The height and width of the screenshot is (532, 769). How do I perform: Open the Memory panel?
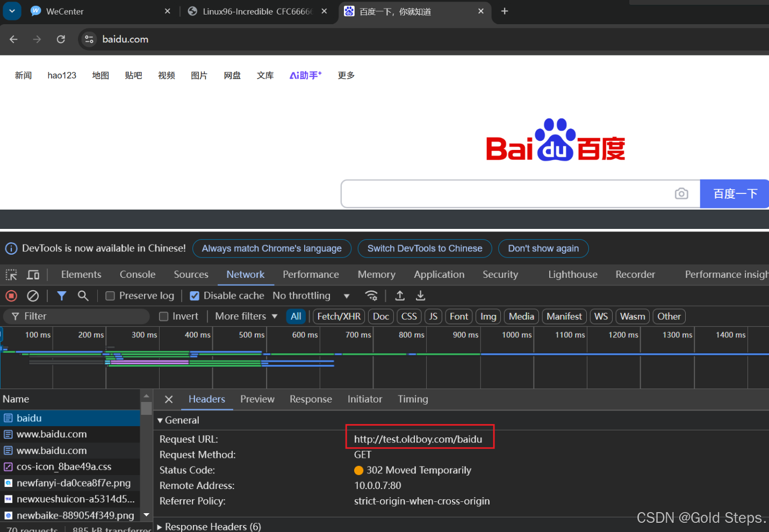376,275
